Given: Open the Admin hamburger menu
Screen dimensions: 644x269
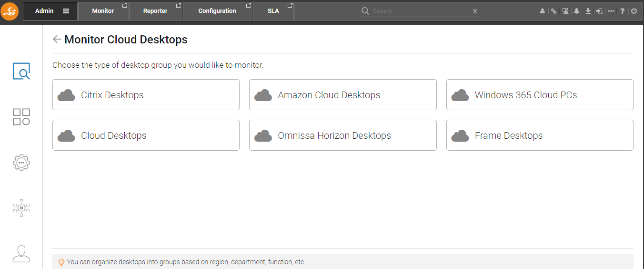Looking at the screenshot, I should point(66,11).
